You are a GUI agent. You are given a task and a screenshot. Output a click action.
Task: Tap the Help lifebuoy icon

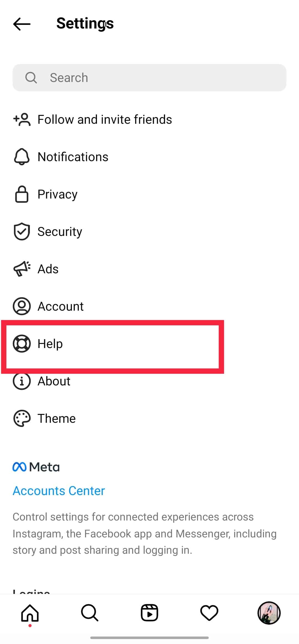(x=22, y=344)
